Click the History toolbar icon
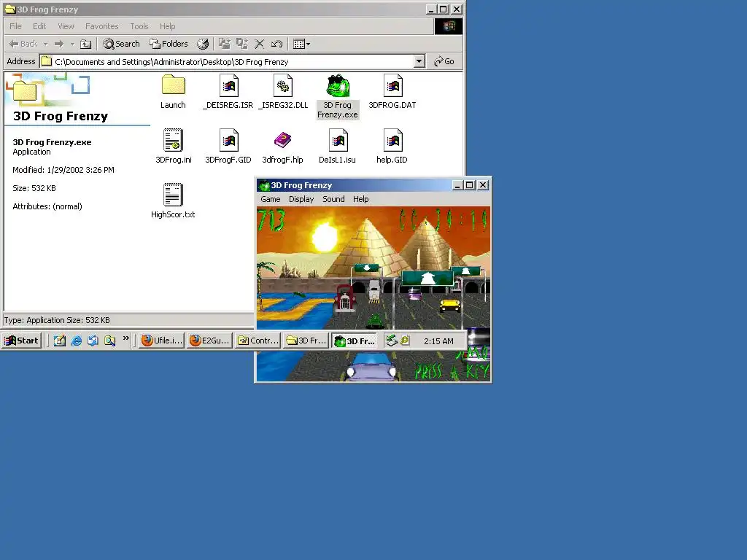 203,44
